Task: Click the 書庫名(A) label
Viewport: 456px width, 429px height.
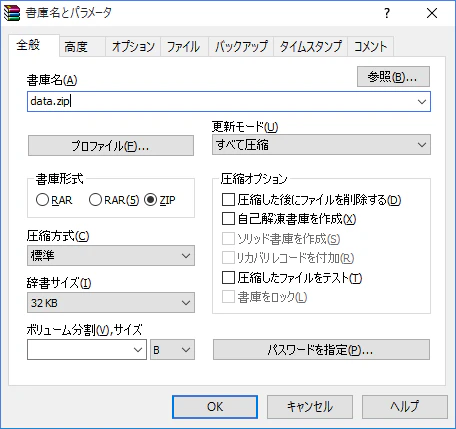Action: coord(52,80)
